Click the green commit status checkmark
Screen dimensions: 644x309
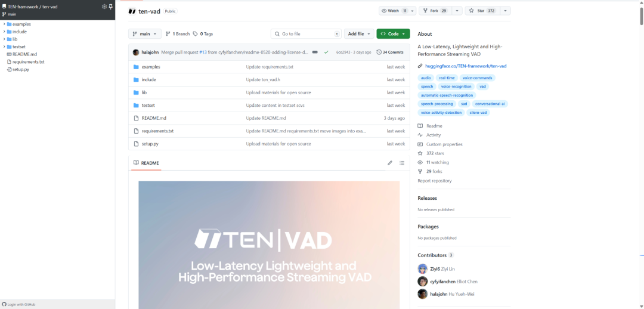pyautogui.click(x=326, y=52)
